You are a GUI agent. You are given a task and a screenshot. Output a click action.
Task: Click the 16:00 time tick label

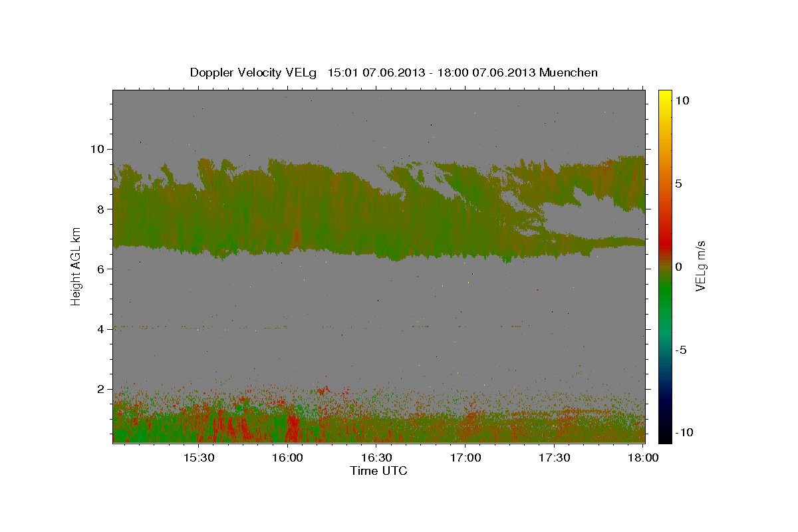288,458
